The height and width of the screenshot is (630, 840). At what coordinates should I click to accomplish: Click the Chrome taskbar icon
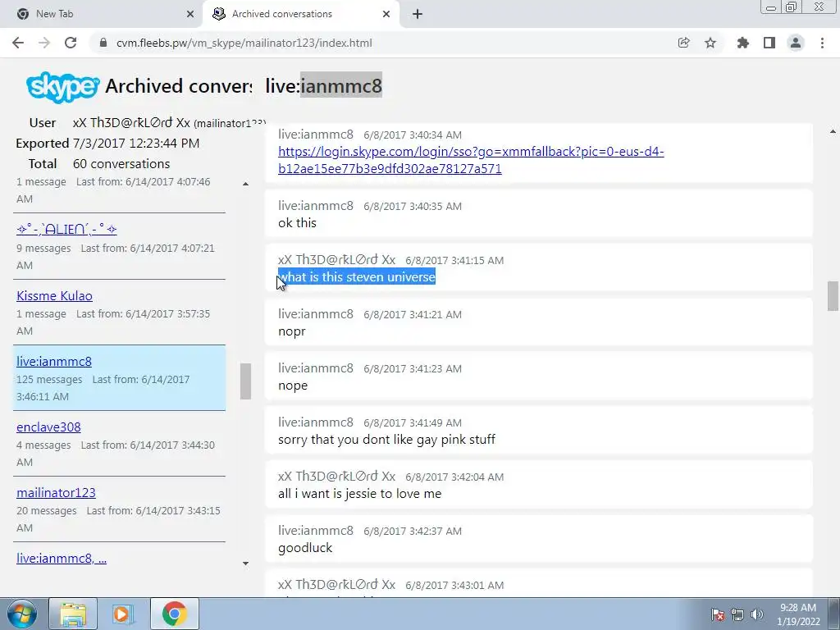pyautogui.click(x=174, y=614)
